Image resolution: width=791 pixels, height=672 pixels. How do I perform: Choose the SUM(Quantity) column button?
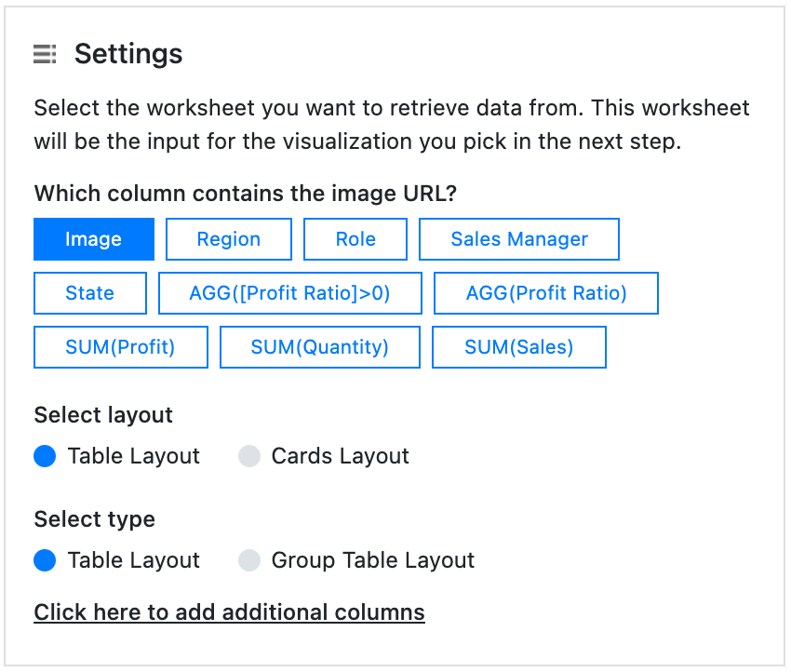point(320,347)
